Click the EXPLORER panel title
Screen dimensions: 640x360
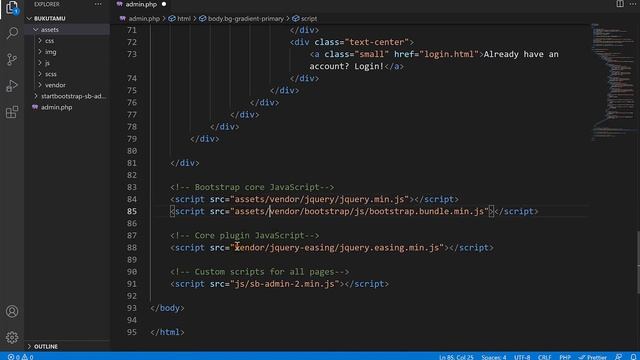click(x=47, y=4)
